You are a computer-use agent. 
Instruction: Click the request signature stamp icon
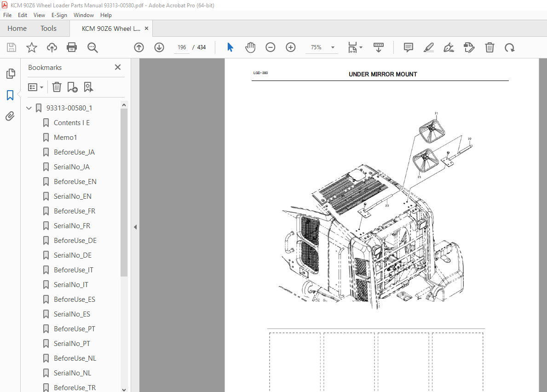tap(469, 47)
